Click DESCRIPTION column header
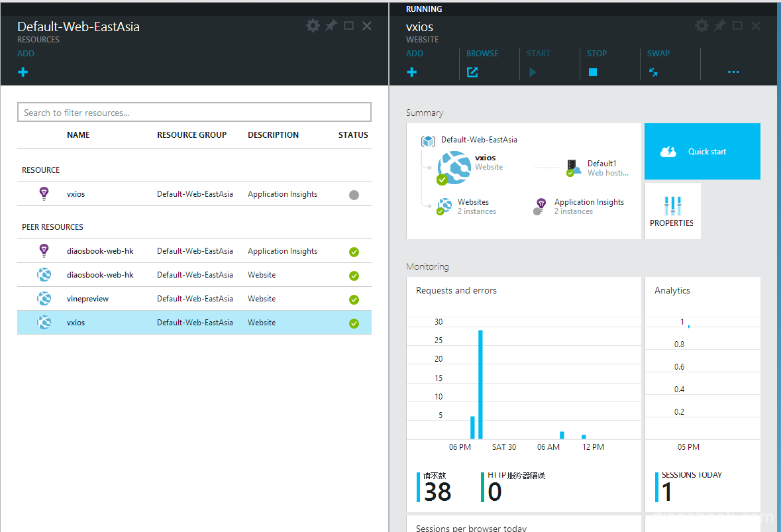781x532 pixels. coord(273,135)
